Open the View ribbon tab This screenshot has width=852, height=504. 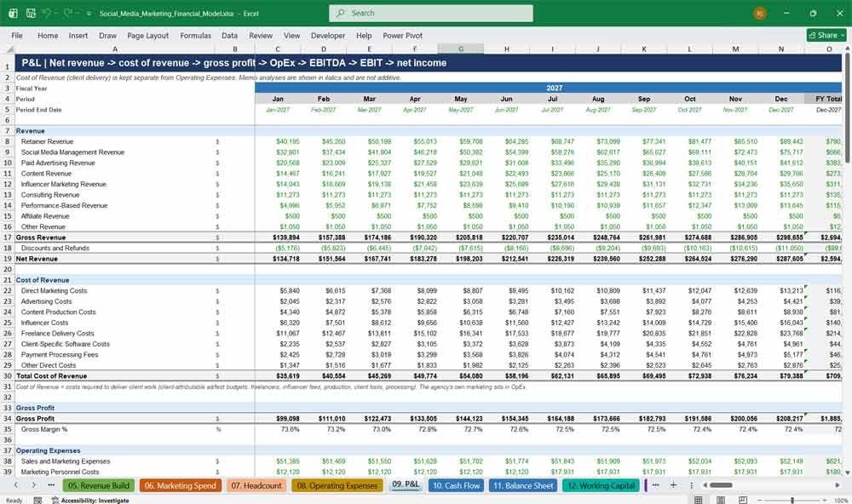pos(291,35)
